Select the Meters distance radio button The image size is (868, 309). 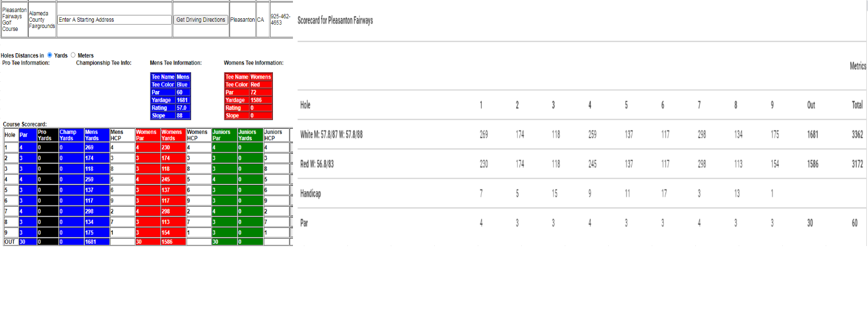coord(73,55)
